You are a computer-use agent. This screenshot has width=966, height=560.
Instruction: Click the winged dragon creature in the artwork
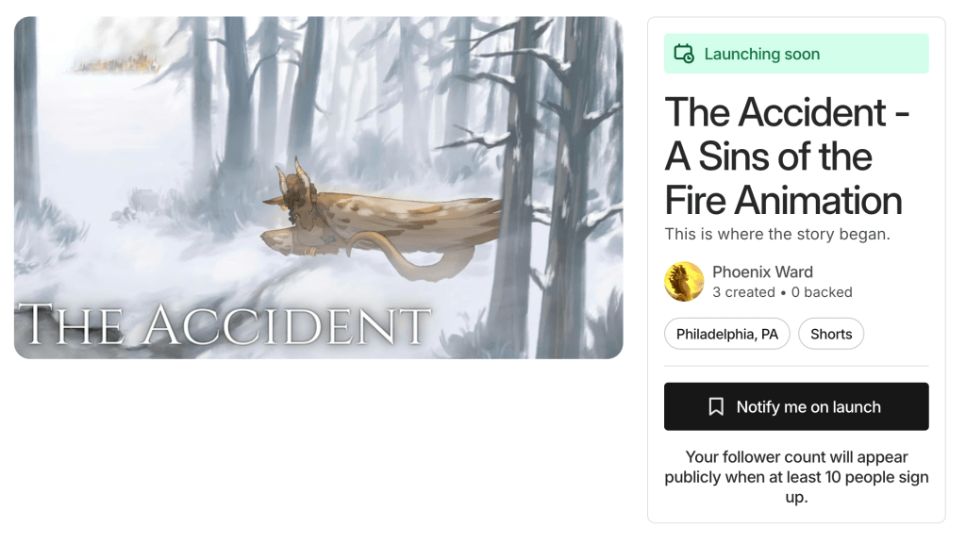click(375, 222)
